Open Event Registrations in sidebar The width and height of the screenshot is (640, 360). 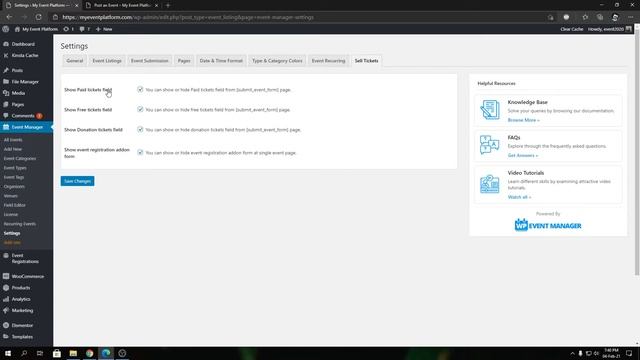[25, 258]
